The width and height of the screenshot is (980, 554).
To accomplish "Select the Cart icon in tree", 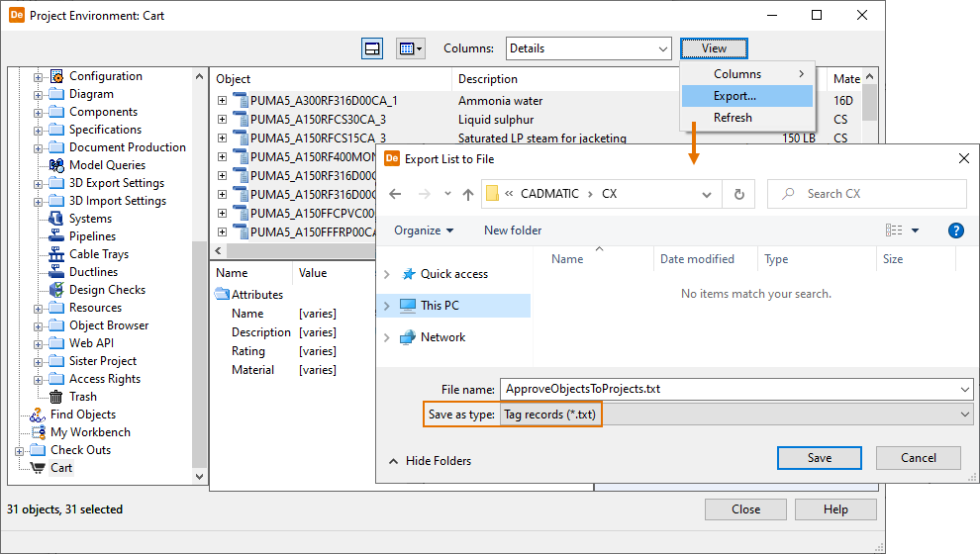I will coord(38,468).
